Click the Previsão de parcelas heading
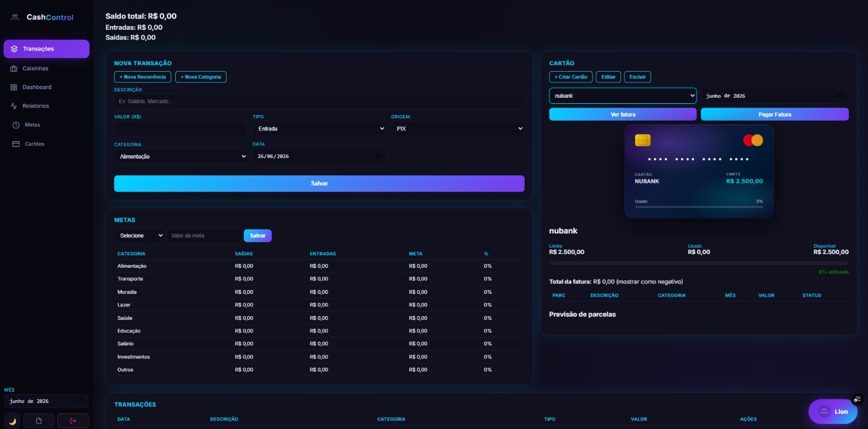Screen dimensions: 868x429 coord(582,314)
